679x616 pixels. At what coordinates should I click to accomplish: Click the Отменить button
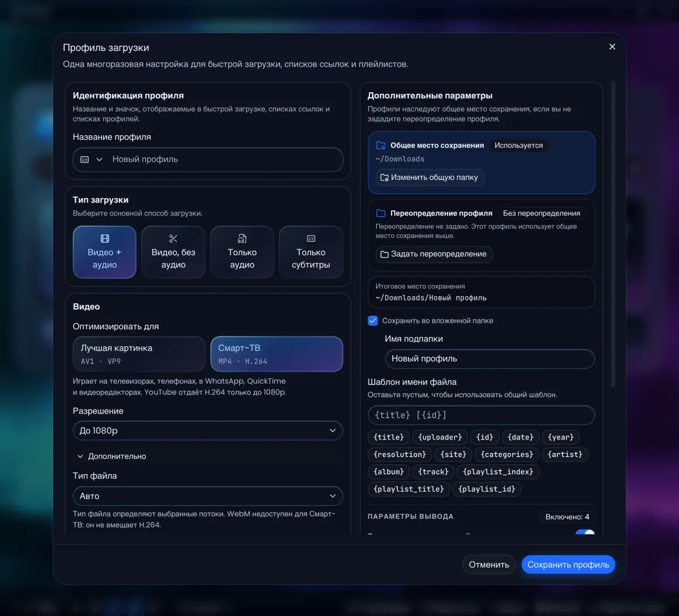pyautogui.click(x=489, y=565)
